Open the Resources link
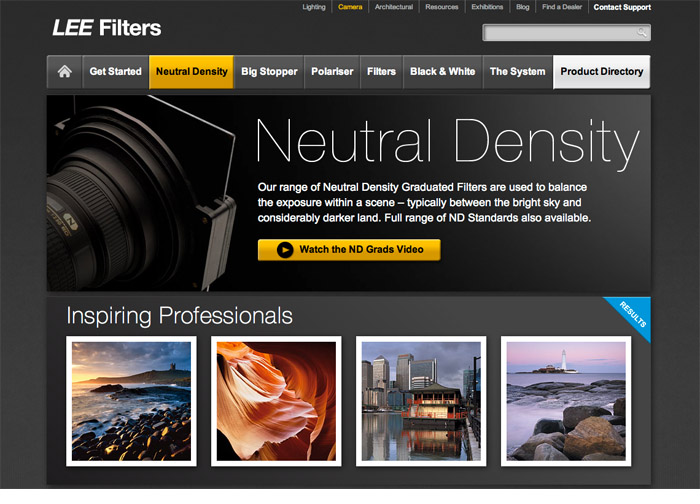This screenshot has height=504, width=700. point(442,7)
